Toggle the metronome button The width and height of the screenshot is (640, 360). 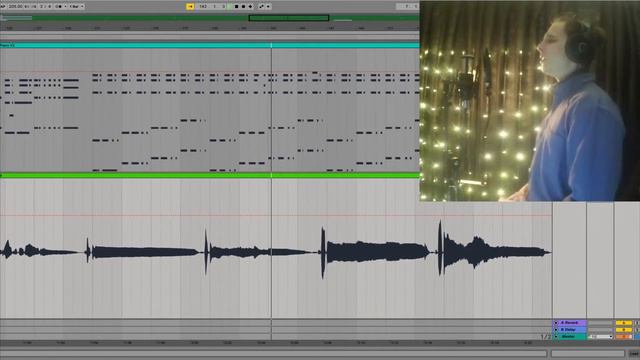point(59,7)
